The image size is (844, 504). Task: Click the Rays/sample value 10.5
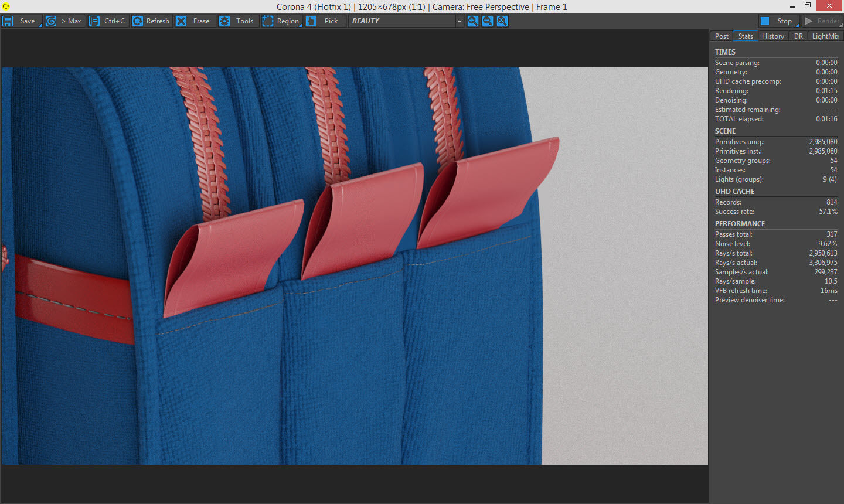point(831,281)
